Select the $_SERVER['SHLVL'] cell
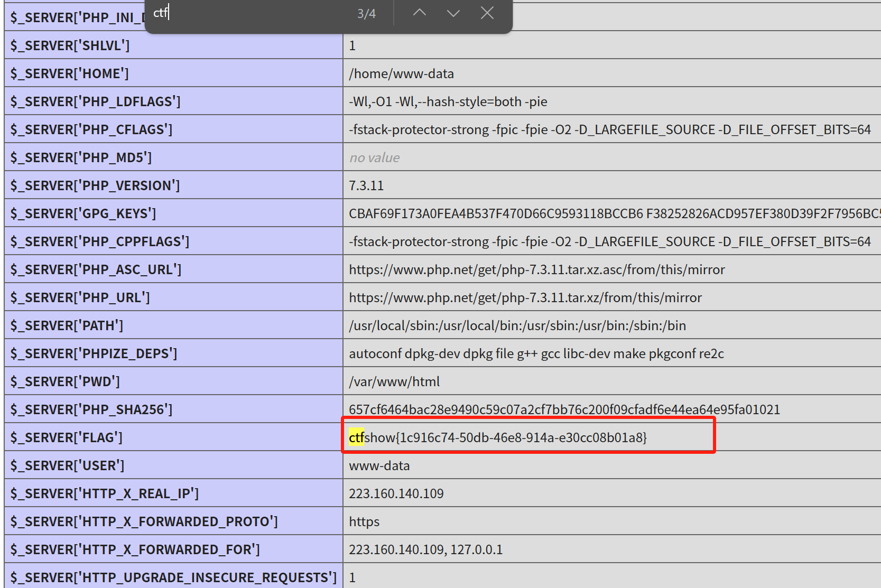This screenshot has width=881, height=588. click(174, 45)
